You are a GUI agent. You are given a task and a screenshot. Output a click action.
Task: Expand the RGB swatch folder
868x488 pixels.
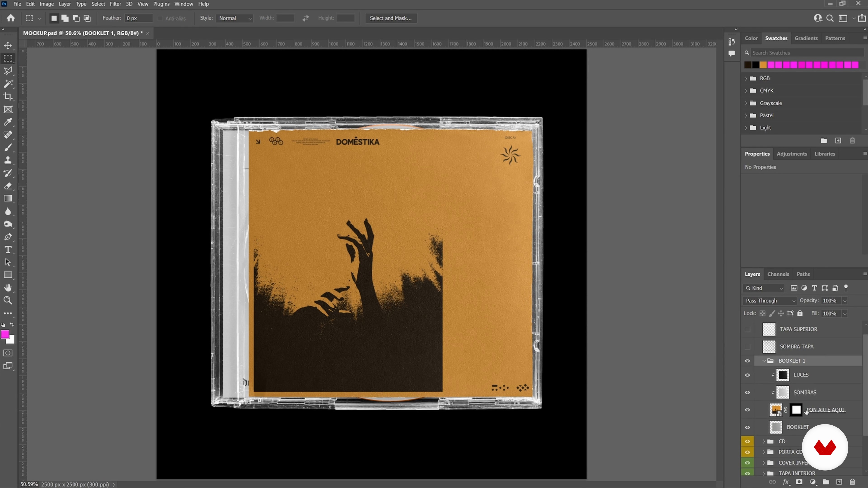pyautogui.click(x=746, y=78)
